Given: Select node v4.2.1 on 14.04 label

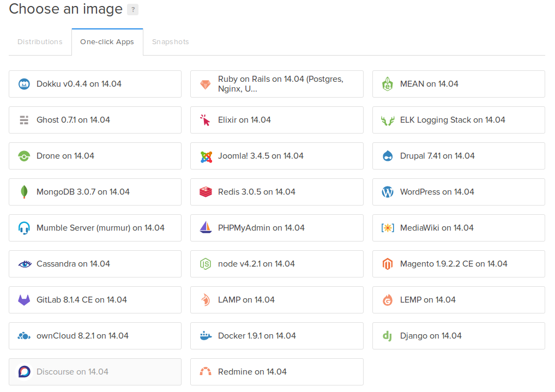Looking at the screenshot, I should click(x=256, y=264).
